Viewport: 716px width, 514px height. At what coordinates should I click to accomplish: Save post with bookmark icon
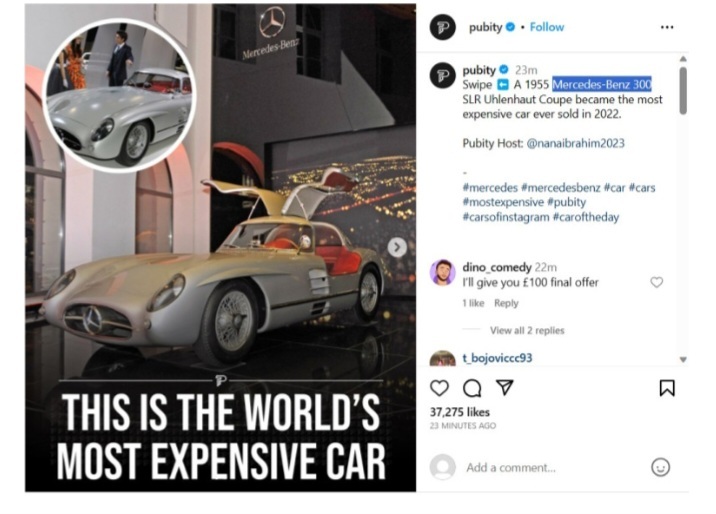pos(667,388)
